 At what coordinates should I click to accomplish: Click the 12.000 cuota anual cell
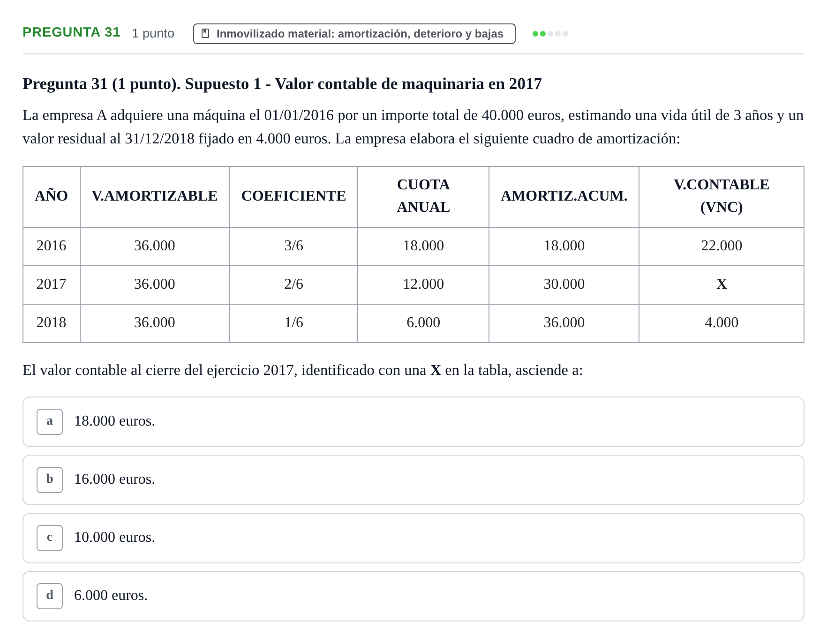tap(423, 285)
